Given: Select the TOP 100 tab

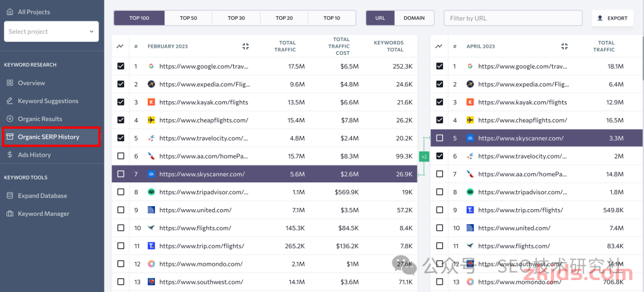Looking at the screenshot, I should [x=139, y=18].
